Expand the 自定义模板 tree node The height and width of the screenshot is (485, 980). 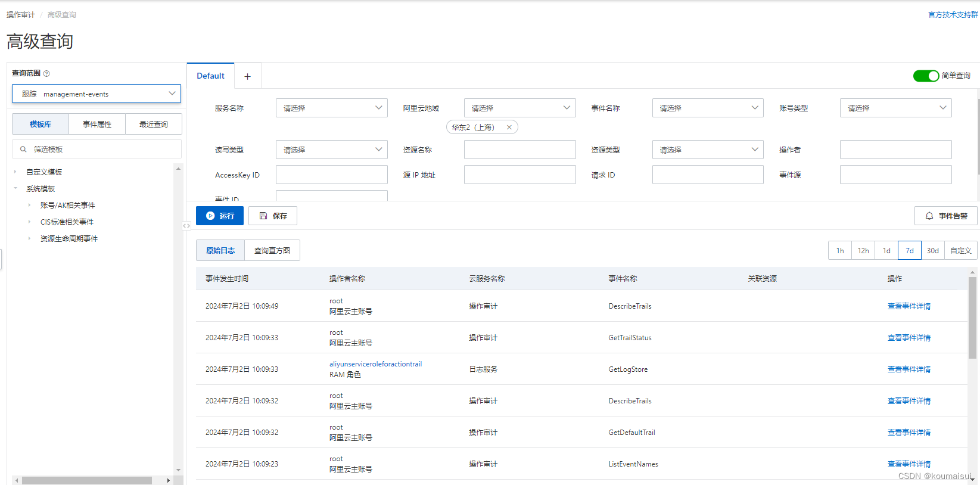(x=15, y=172)
